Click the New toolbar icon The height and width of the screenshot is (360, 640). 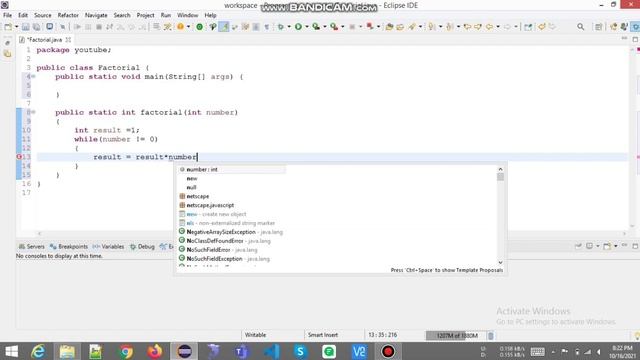(8, 27)
